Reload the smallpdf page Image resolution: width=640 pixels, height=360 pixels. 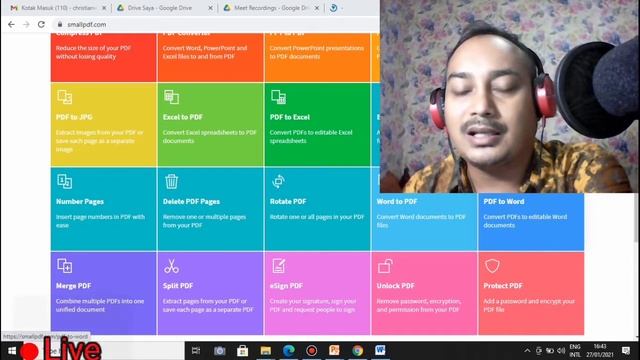pos(41,24)
